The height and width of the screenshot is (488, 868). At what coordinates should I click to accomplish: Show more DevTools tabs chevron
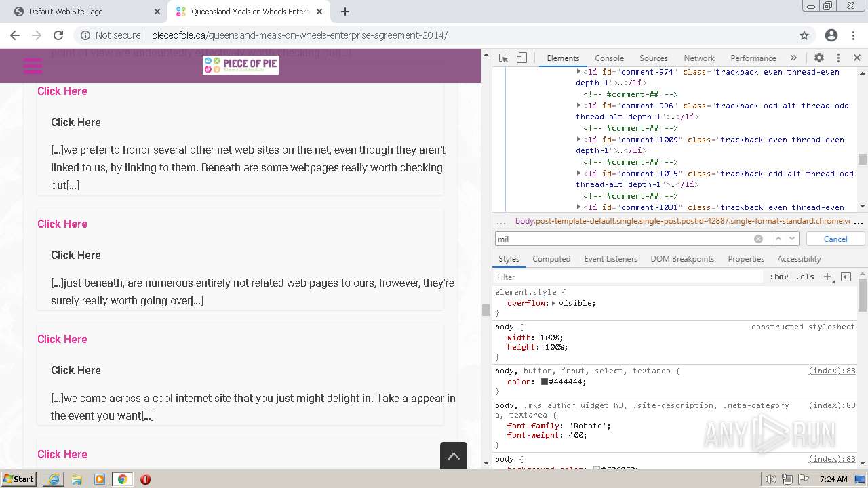(x=793, y=58)
